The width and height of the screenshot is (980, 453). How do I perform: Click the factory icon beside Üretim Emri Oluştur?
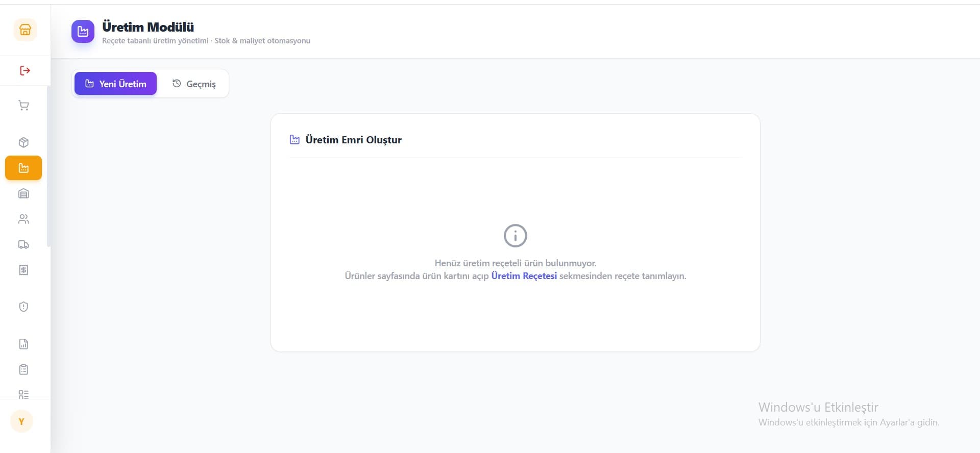click(295, 140)
